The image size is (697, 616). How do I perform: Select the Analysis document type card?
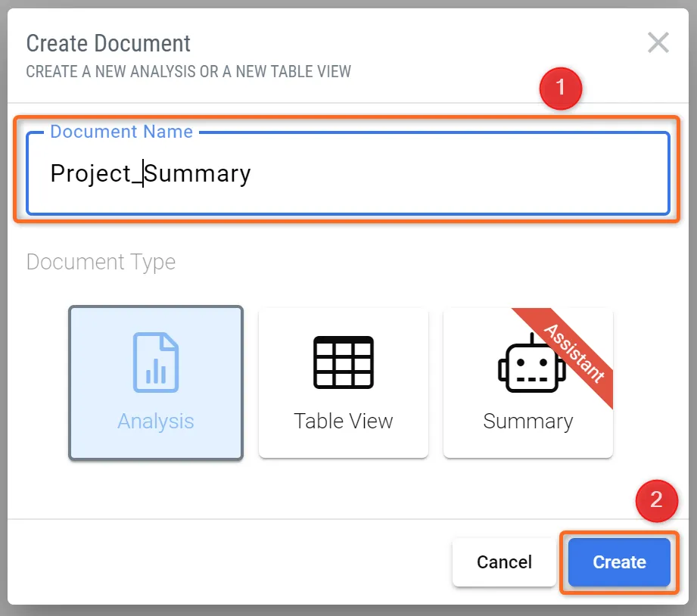point(156,383)
